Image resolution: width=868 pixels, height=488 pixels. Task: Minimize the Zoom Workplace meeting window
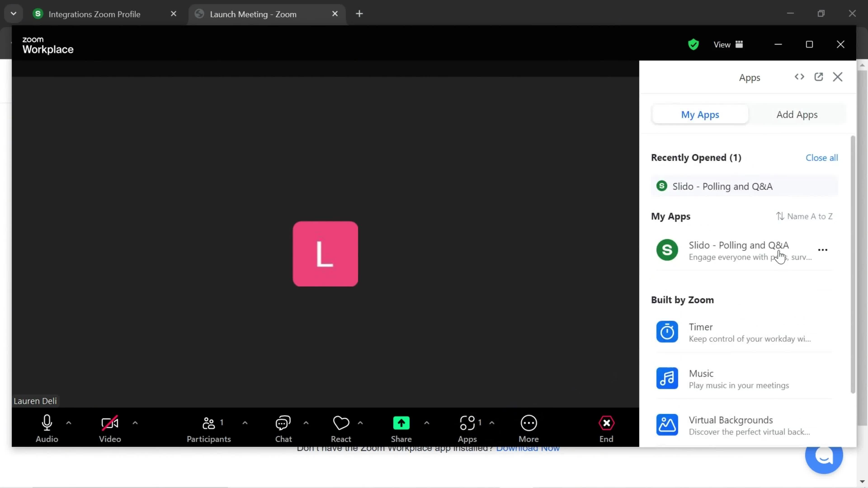778,45
